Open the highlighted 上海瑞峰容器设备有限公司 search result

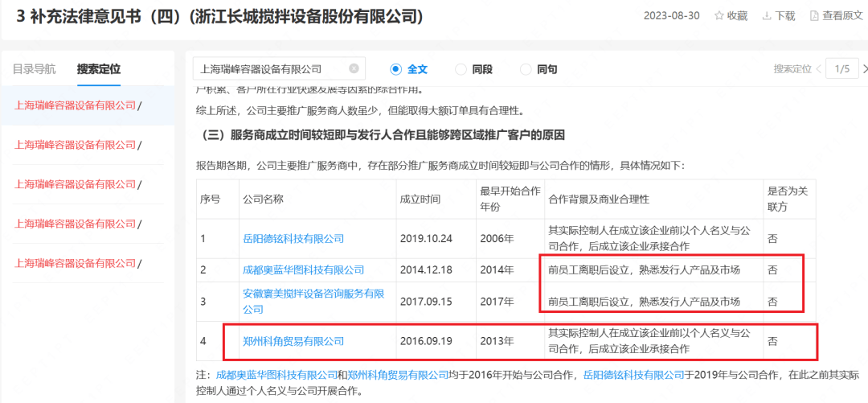click(x=77, y=105)
